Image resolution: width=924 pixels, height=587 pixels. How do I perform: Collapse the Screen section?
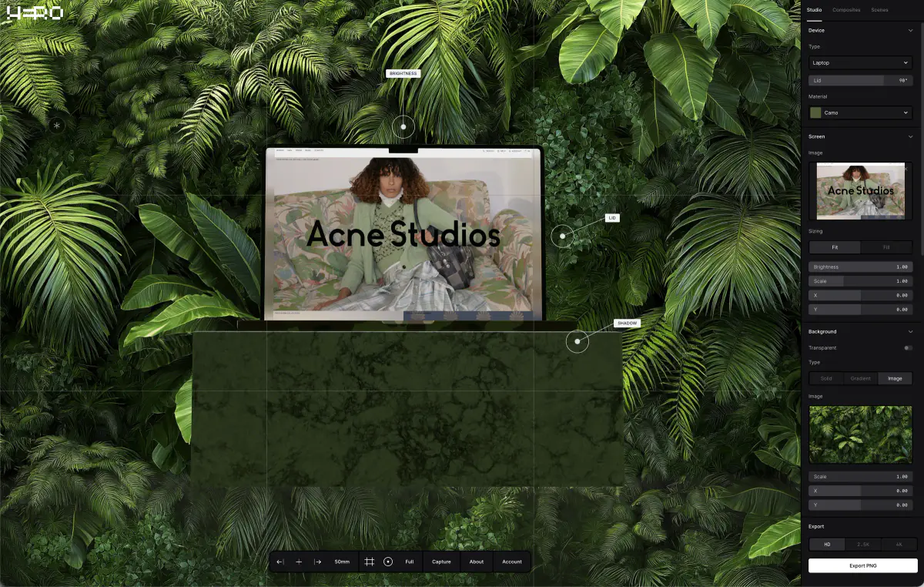[x=910, y=136]
